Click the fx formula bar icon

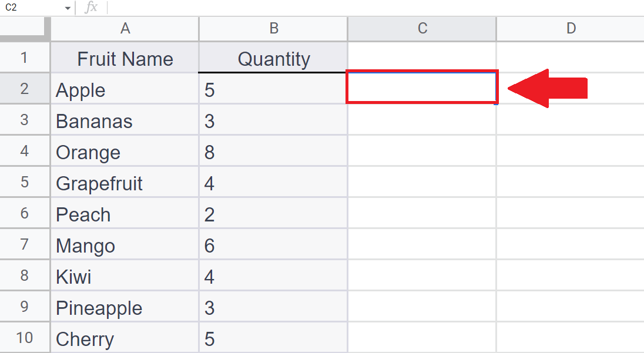coord(90,8)
